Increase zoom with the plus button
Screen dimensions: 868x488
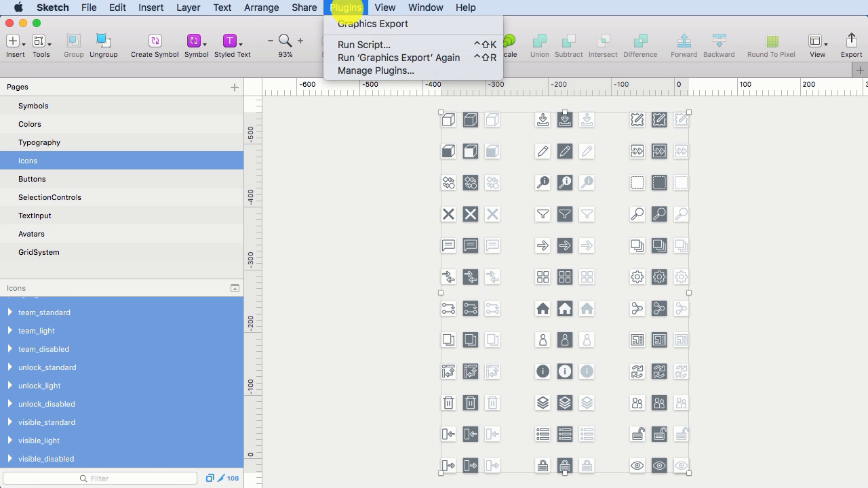[300, 41]
